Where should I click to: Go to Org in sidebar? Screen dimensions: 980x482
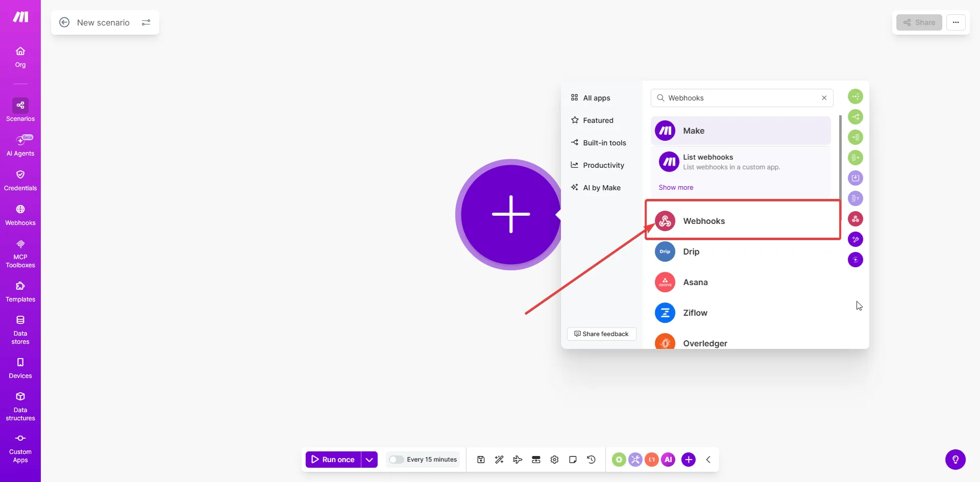coord(20,57)
